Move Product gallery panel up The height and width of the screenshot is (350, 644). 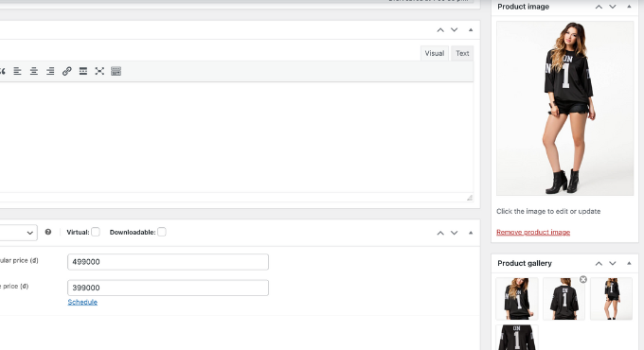tap(599, 263)
